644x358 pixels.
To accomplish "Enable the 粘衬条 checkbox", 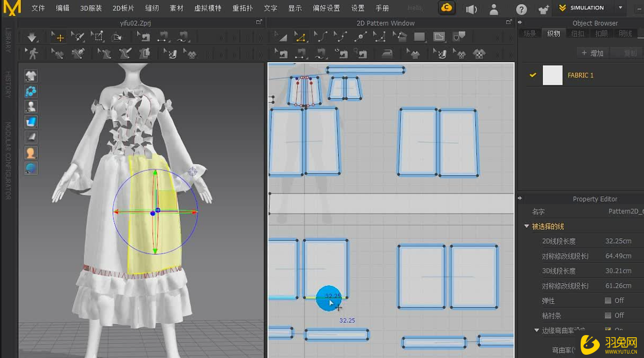I will coord(608,315).
